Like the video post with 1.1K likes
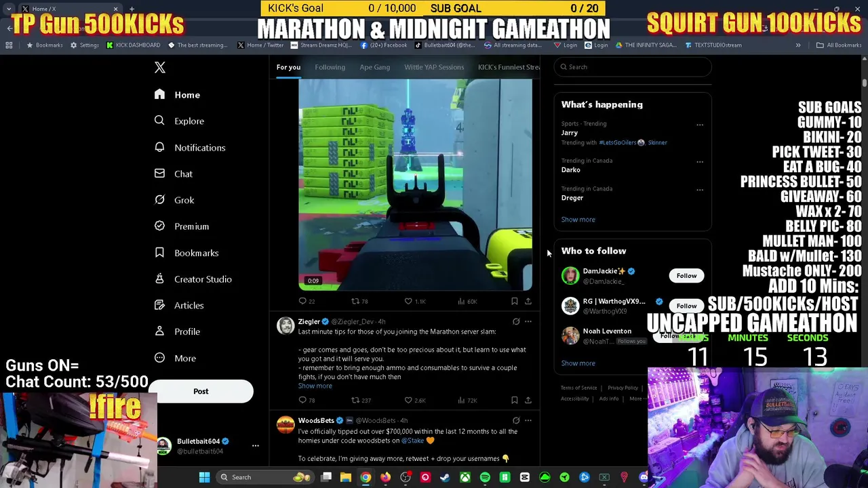The width and height of the screenshot is (868, 488). (415, 301)
